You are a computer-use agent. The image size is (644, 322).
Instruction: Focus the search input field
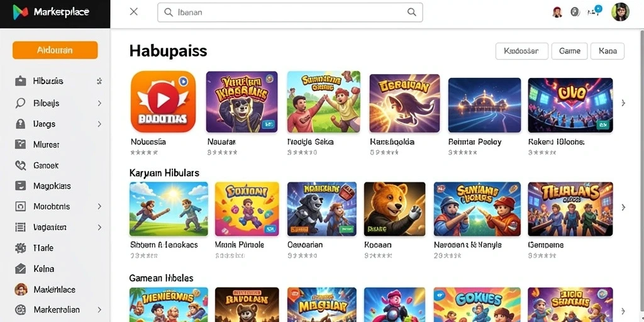point(290,13)
